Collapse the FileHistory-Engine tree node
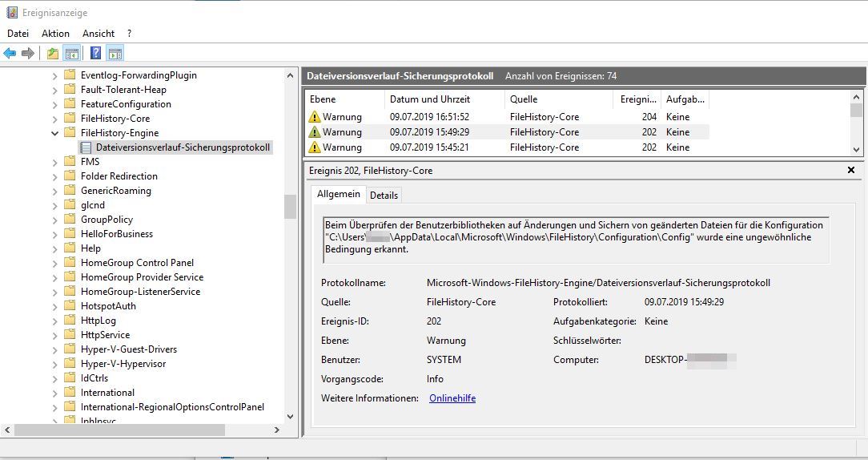Viewport: 868px width, 460px height. [55, 133]
